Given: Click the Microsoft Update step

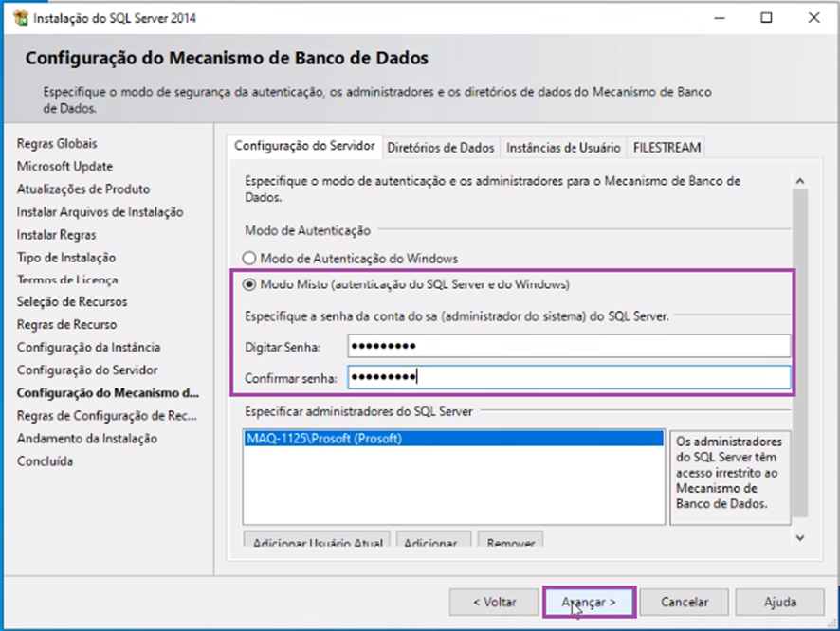Looking at the screenshot, I should pos(64,167).
